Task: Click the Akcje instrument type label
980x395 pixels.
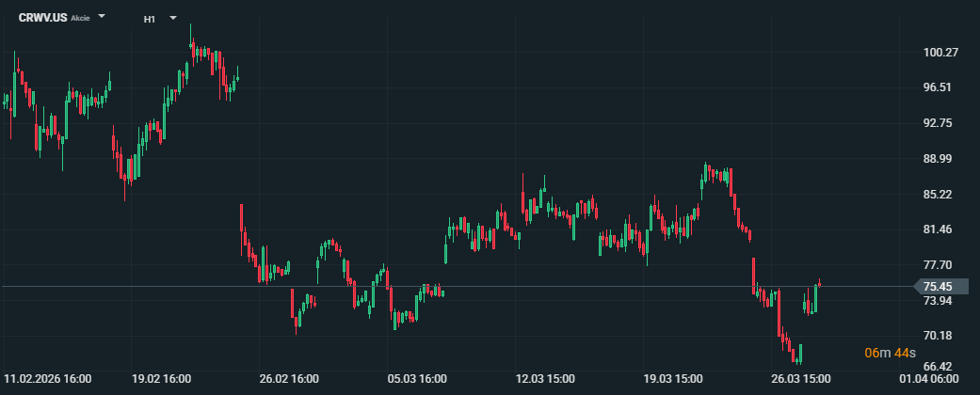Action: point(81,19)
